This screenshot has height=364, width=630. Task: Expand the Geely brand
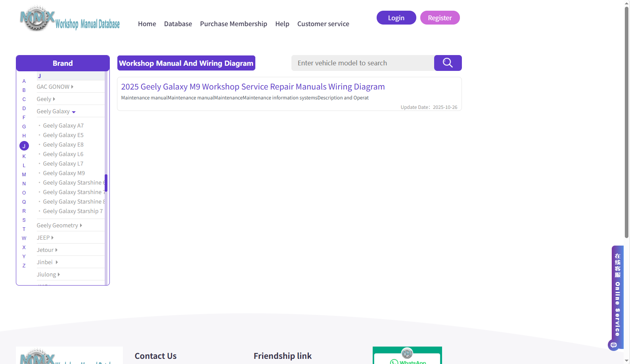point(46,99)
